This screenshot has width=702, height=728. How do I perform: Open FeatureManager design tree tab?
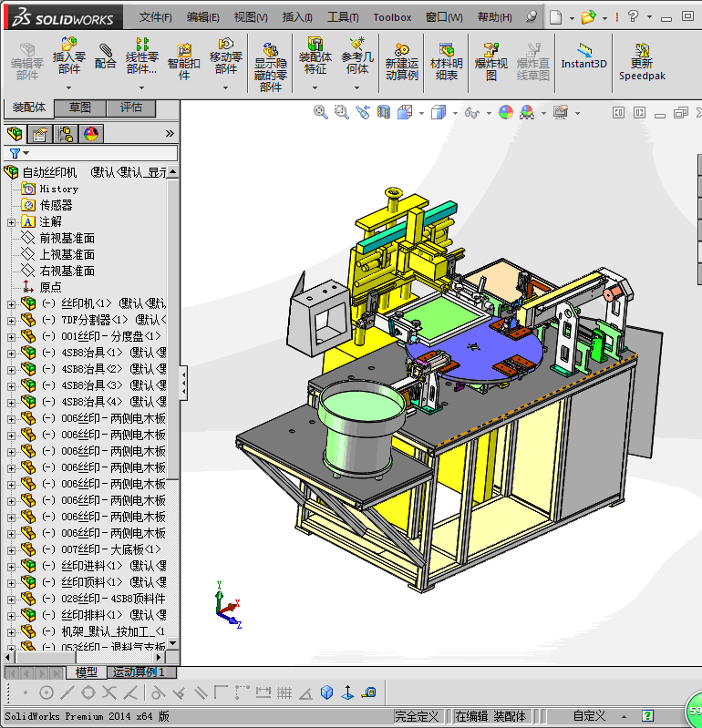(x=15, y=134)
